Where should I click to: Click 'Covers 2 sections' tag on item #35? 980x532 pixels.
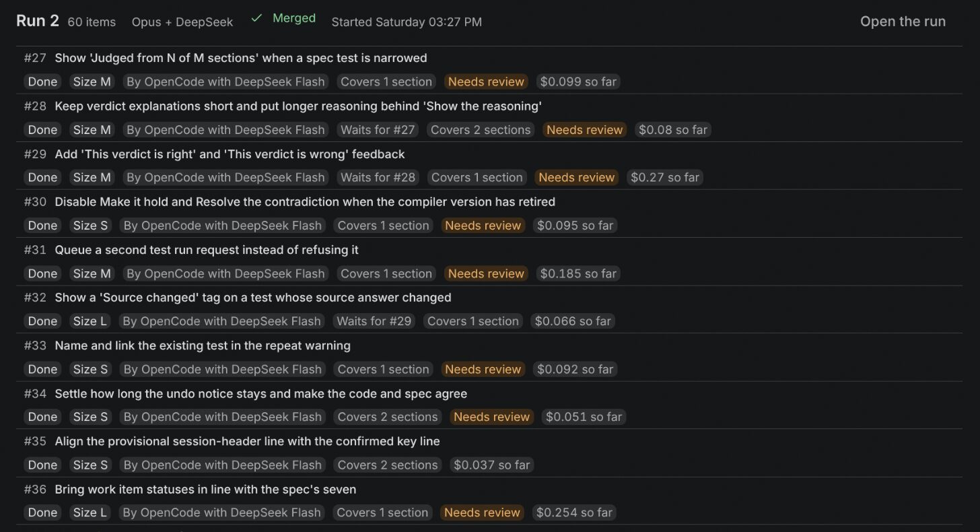(x=388, y=465)
